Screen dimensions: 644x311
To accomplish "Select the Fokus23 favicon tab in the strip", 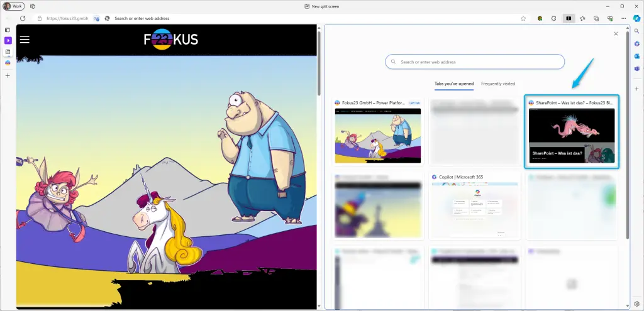I will pos(8,63).
